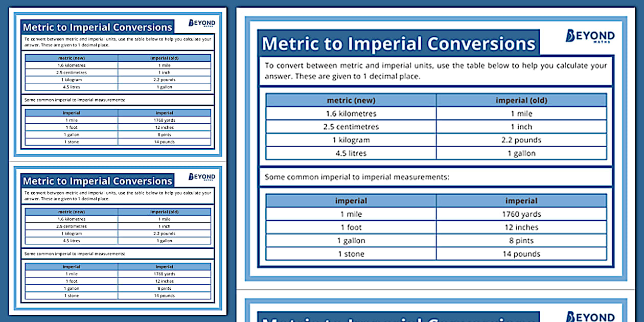Click the Beyond logo on the bottom-left card
The width and height of the screenshot is (644, 322).
click(x=202, y=177)
